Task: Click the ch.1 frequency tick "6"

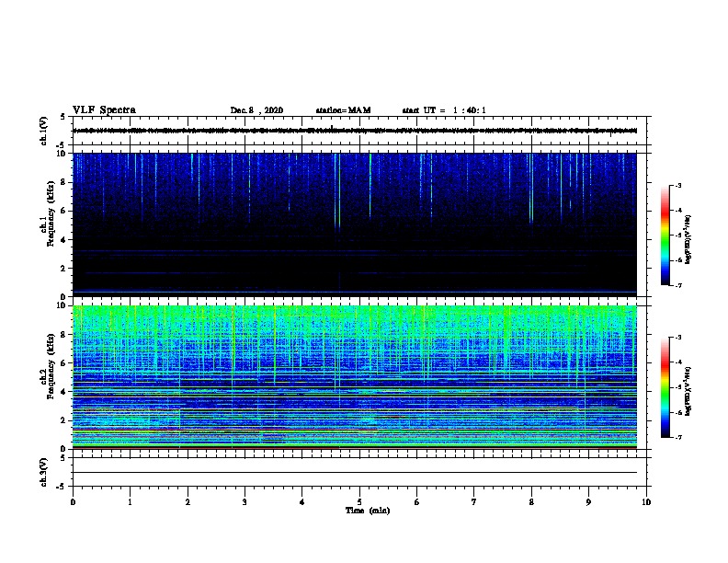Action: coord(63,211)
